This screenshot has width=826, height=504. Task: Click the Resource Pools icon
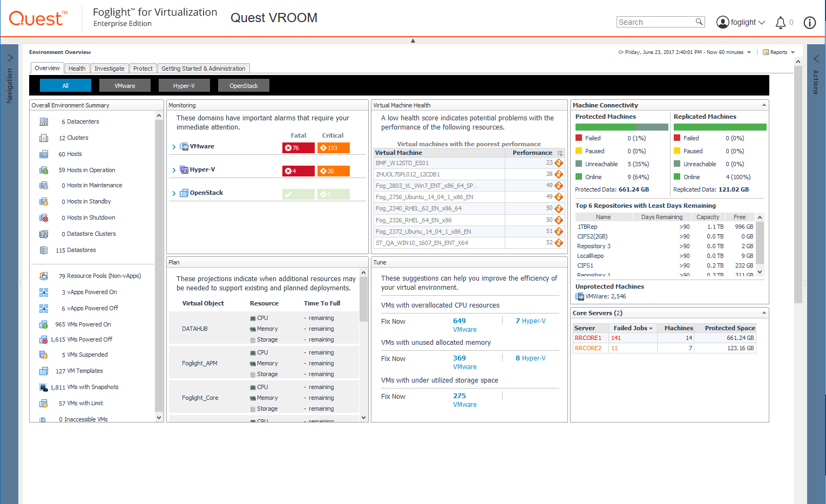point(44,276)
